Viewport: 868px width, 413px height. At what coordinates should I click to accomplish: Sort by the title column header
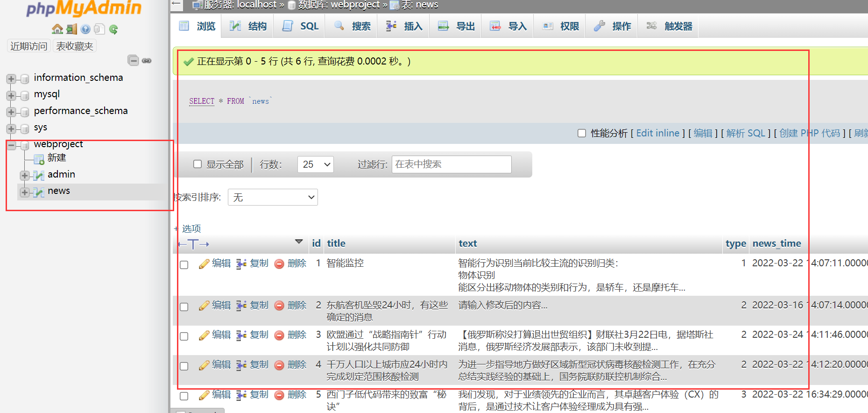point(336,243)
